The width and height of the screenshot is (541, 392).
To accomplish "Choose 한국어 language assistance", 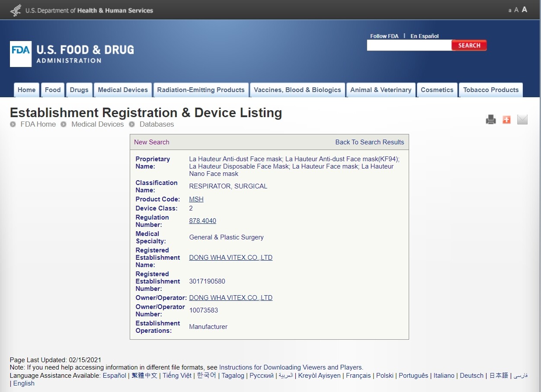I will pos(207,376).
